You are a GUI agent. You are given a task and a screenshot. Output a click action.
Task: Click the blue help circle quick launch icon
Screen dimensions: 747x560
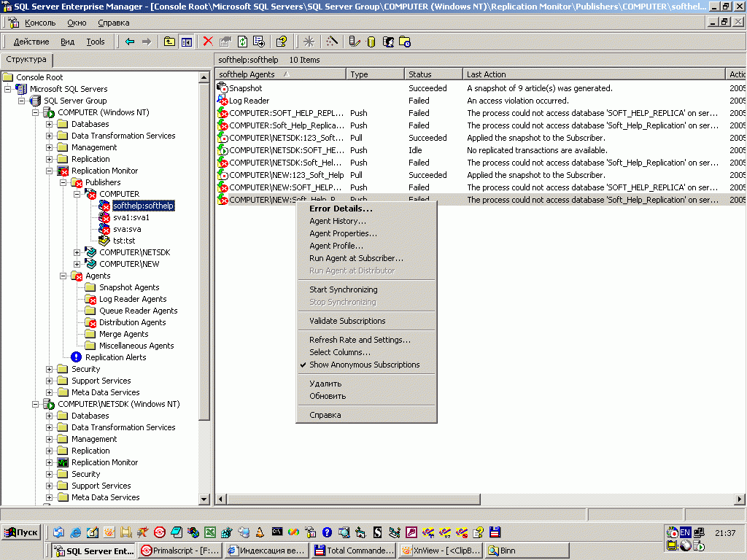pos(327,532)
